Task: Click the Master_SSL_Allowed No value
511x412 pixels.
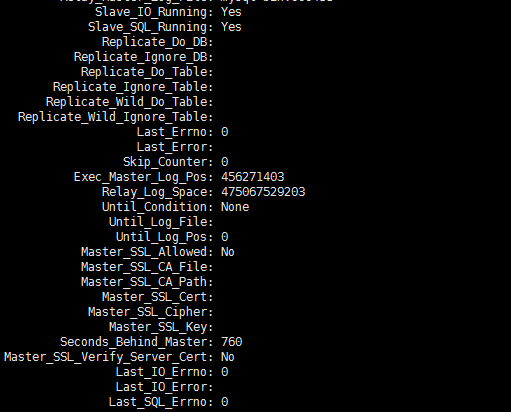Action: pos(228,252)
